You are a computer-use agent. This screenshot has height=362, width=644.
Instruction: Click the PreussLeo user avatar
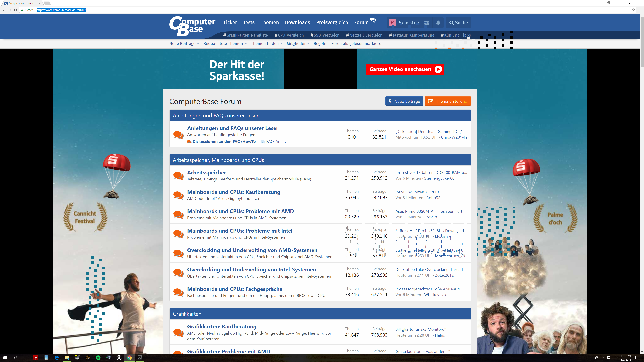(x=392, y=23)
